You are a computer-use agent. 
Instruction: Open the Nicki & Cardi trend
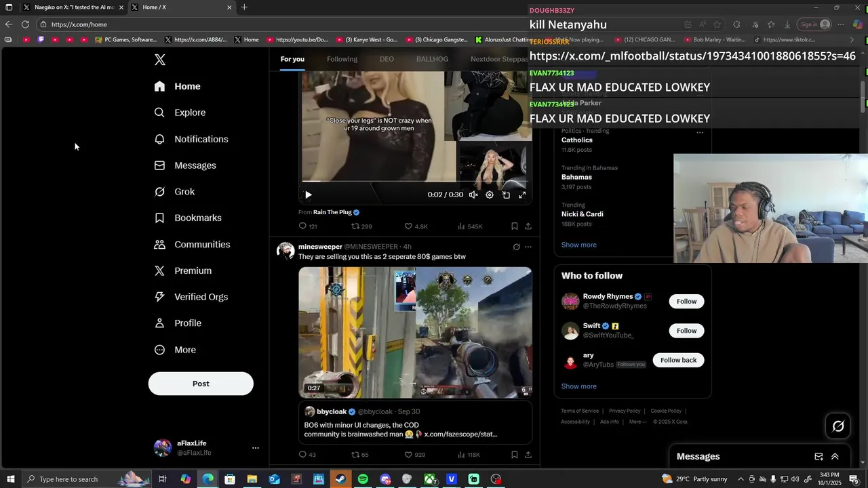pos(582,214)
